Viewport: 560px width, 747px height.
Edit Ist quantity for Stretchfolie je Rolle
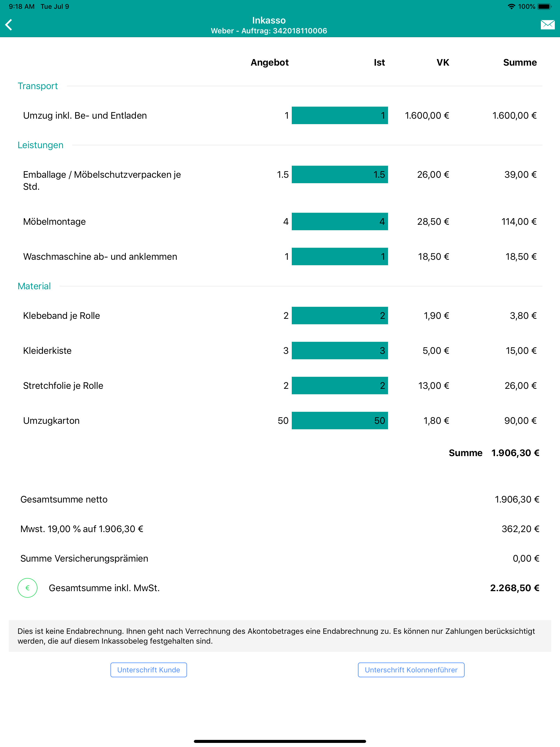point(339,385)
